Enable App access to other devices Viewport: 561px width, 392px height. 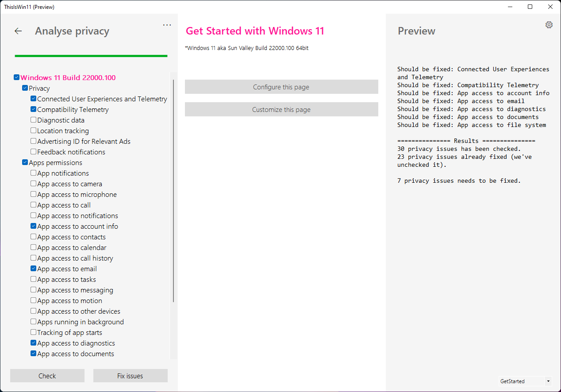pyautogui.click(x=34, y=311)
